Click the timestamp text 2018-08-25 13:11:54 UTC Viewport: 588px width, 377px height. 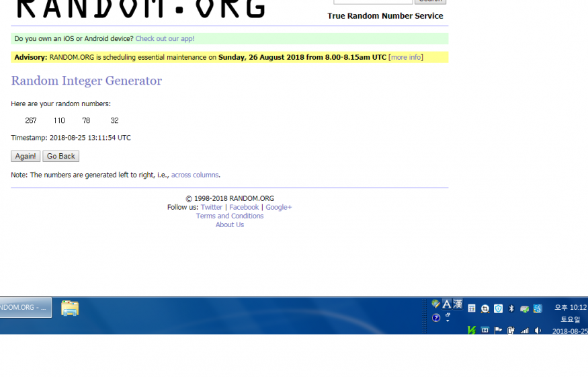tap(90, 138)
